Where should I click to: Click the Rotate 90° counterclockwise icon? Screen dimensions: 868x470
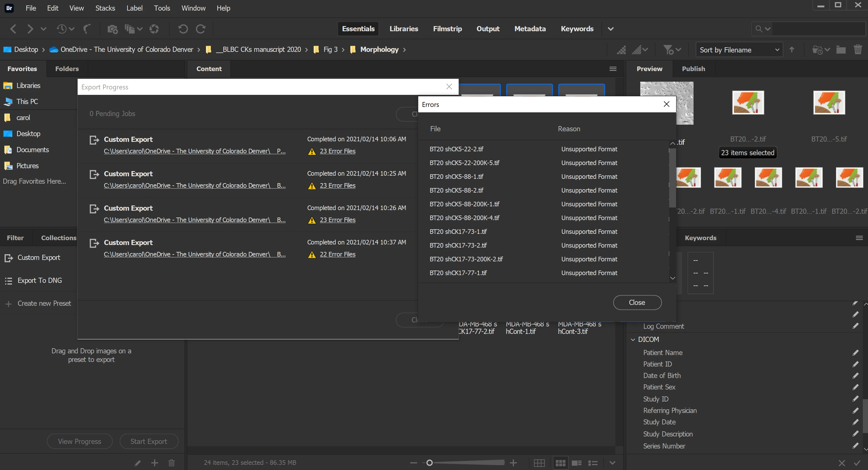click(183, 29)
